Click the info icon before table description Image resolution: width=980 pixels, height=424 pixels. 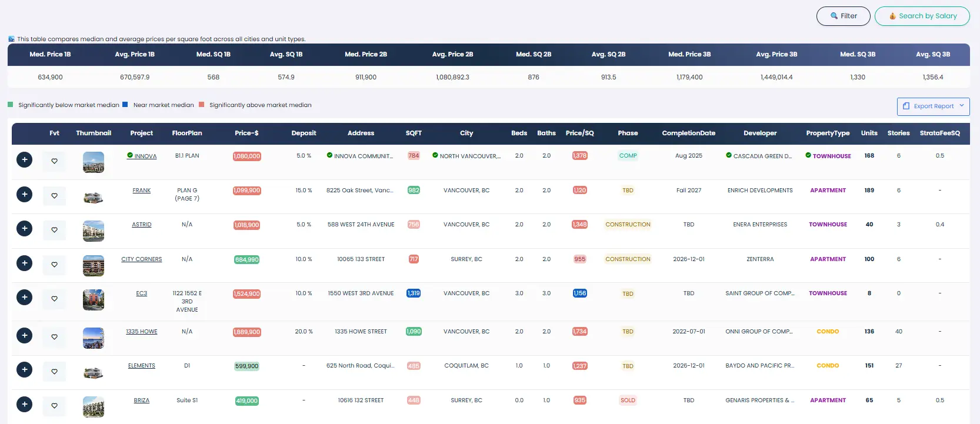(x=11, y=39)
